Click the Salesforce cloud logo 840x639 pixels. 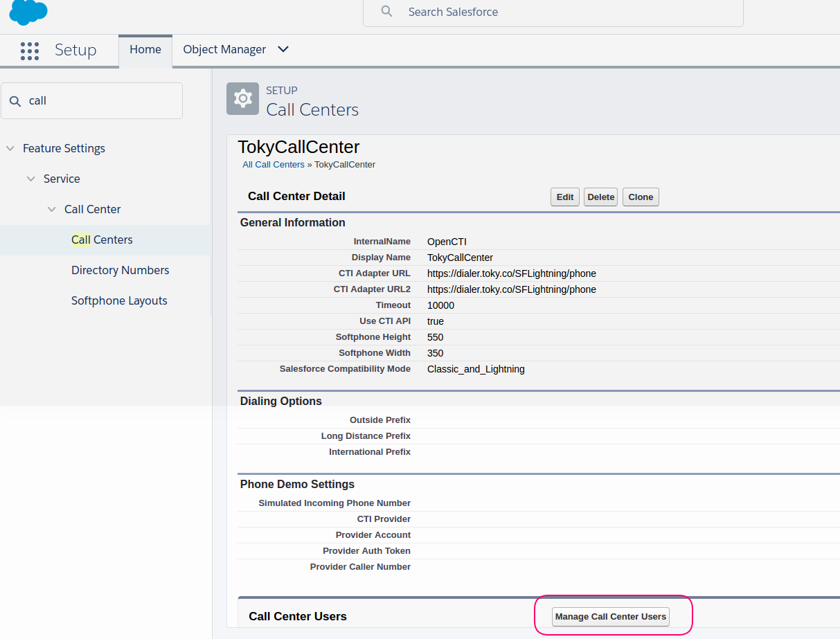(x=28, y=12)
